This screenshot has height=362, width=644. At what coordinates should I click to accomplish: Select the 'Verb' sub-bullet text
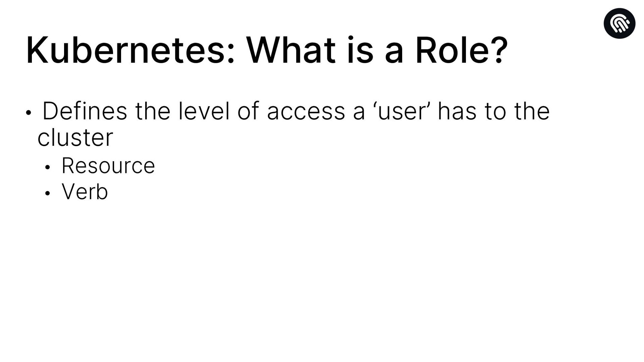click(x=85, y=192)
